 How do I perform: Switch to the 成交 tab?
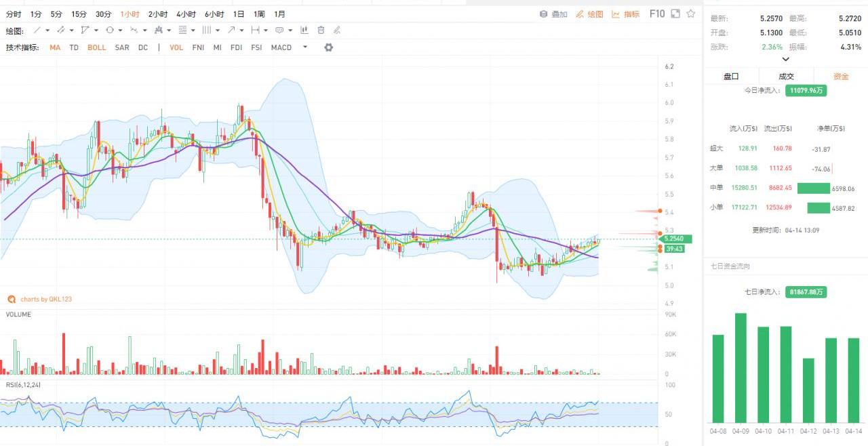pos(786,77)
